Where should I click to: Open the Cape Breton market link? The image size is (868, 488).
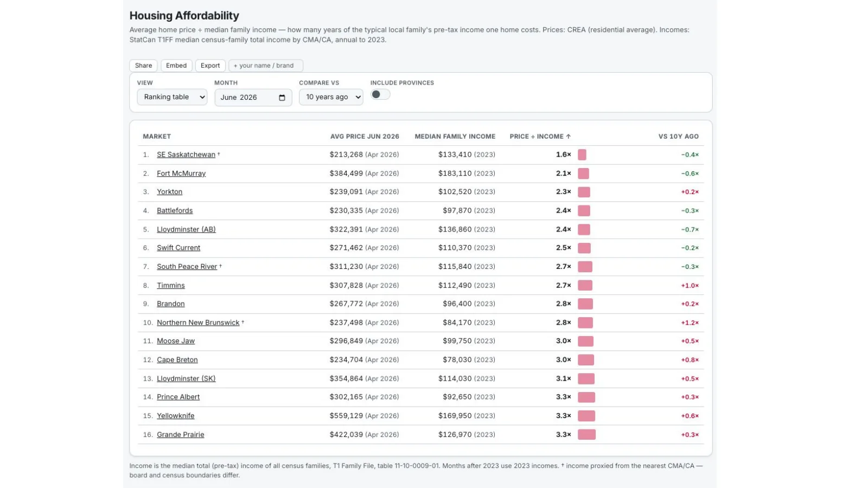(x=177, y=360)
